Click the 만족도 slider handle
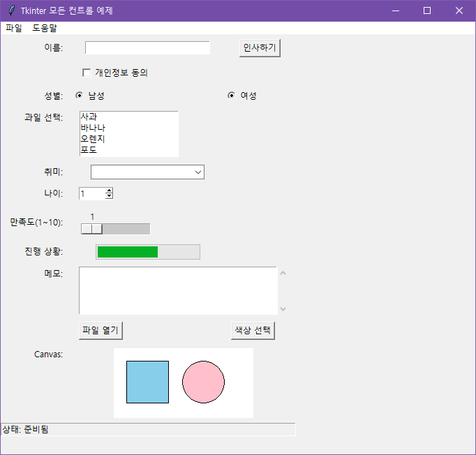 click(91, 229)
